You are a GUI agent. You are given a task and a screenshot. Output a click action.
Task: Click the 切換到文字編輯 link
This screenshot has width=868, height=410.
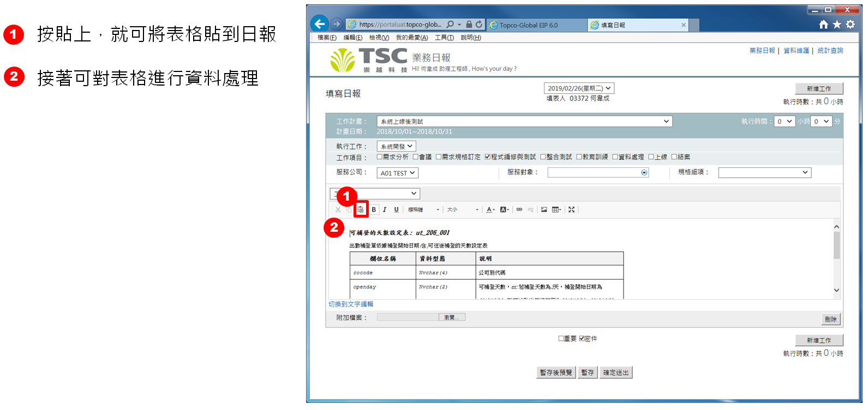tap(351, 304)
